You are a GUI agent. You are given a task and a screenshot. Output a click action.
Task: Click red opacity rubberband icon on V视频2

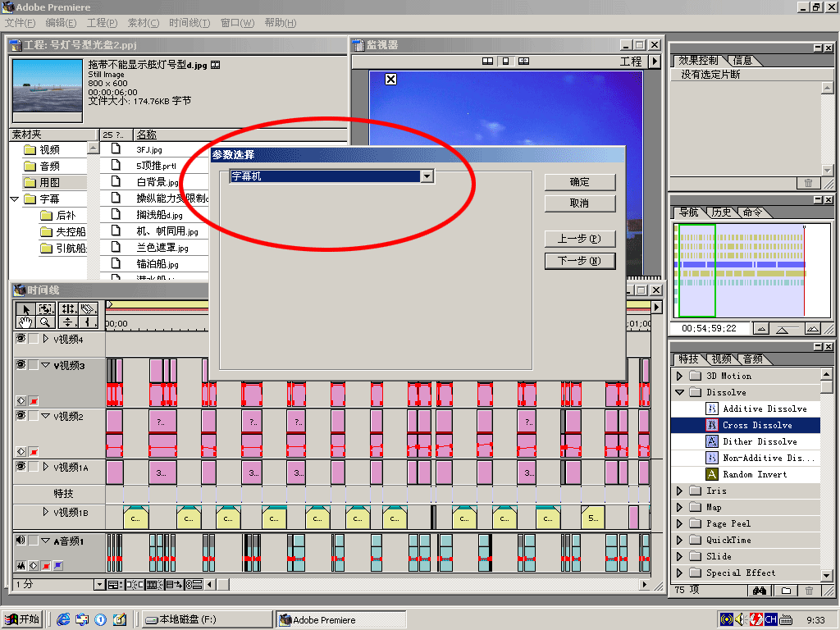point(34,452)
